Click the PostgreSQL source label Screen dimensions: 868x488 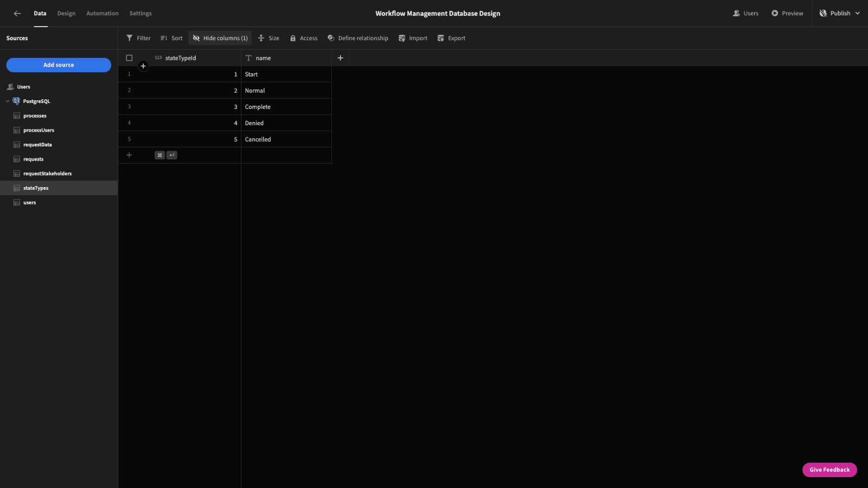36,101
